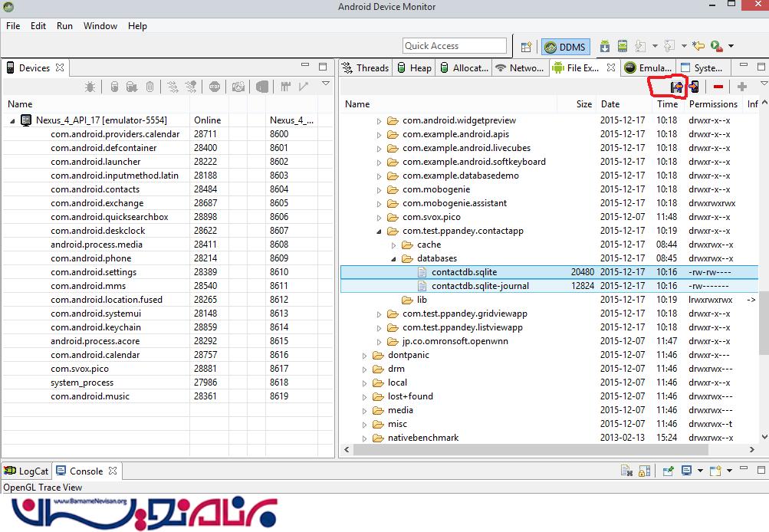Toggle pin console icon
Image resolution: width=769 pixels, height=532 pixels.
(668, 471)
